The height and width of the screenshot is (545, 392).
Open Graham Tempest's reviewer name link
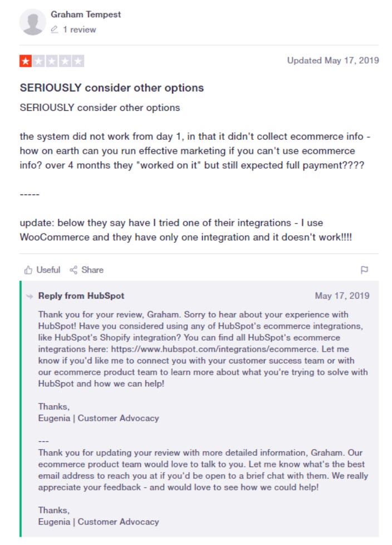coord(86,14)
